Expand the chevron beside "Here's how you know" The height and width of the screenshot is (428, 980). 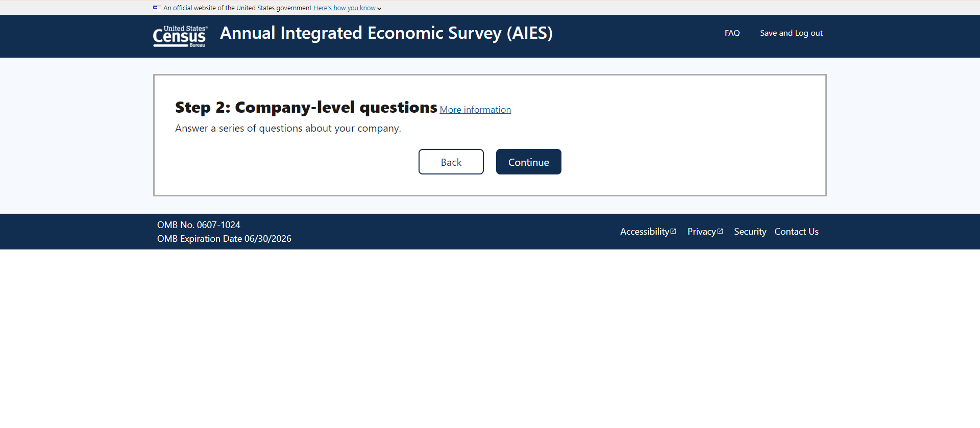click(379, 9)
